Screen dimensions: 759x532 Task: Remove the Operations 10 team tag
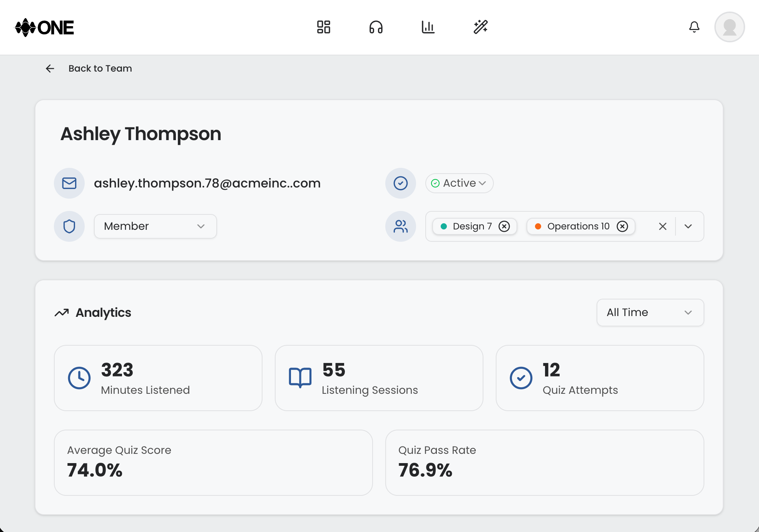(x=622, y=226)
